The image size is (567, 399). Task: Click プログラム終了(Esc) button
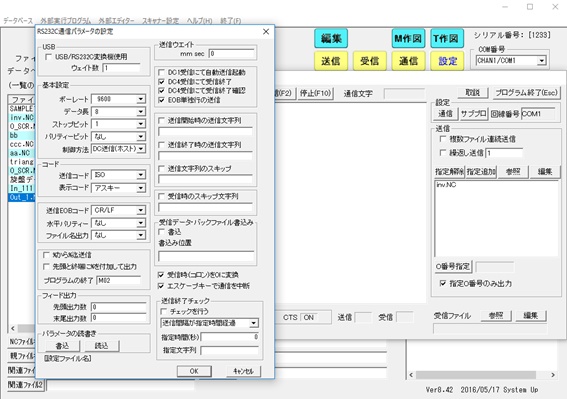pyautogui.click(x=526, y=93)
